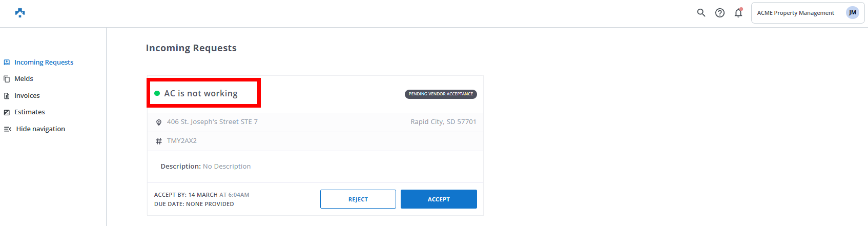
Task: Open the help question mark icon
Action: (719, 13)
